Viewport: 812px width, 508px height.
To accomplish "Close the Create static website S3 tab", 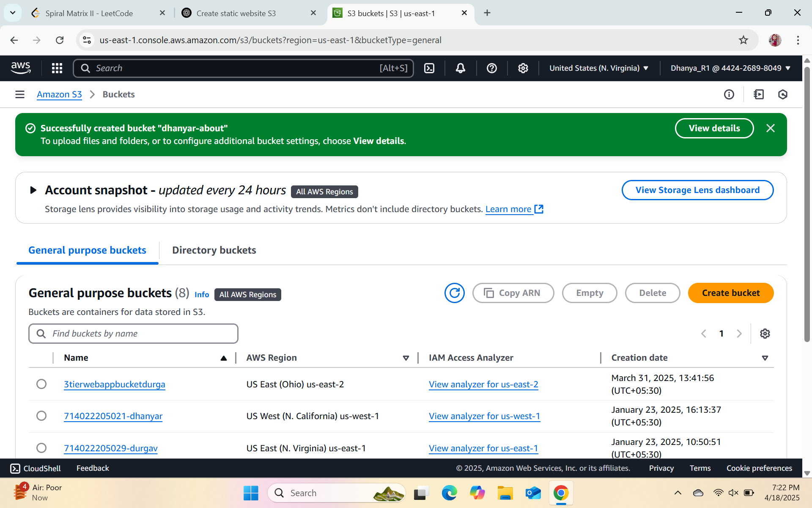I will coord(313,13).
